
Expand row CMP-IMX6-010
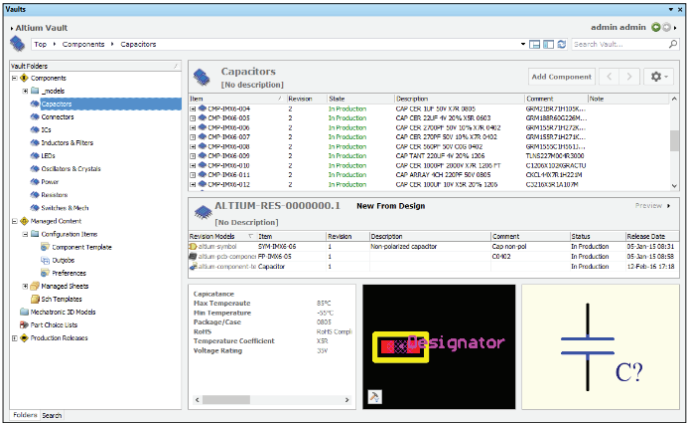tap(193, 165)
